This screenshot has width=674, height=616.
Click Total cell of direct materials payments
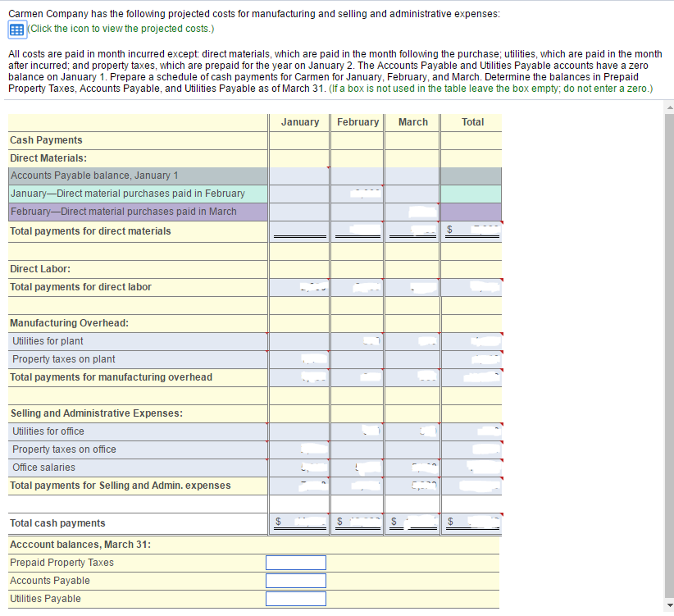[471, 231]
